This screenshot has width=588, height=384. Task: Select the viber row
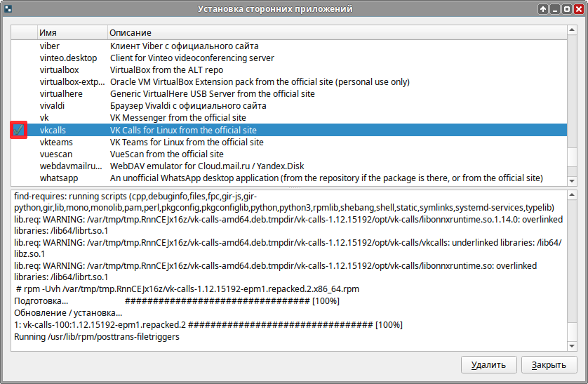(x=289, y=46)
